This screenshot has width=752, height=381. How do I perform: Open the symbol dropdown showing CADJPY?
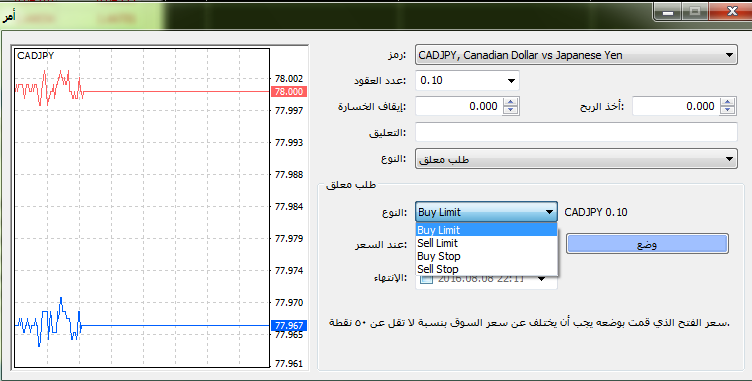coord(576,55)
